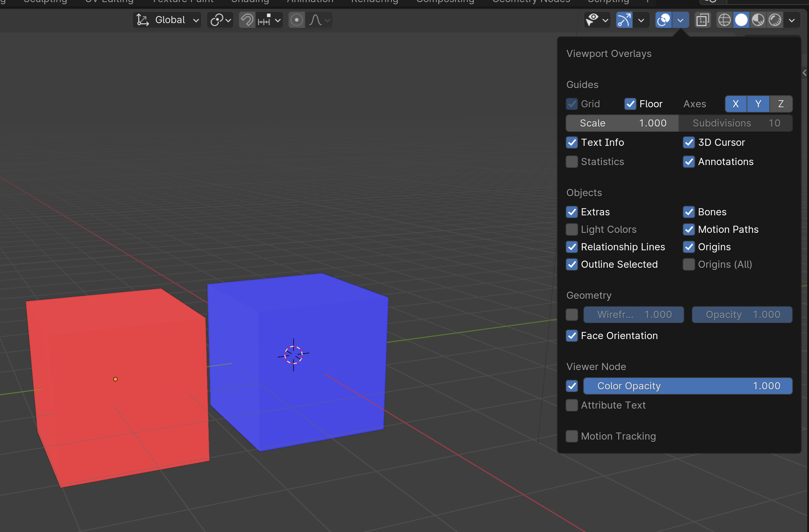
Task: Click the Color Opacity slider
Action: coord(688,386)
